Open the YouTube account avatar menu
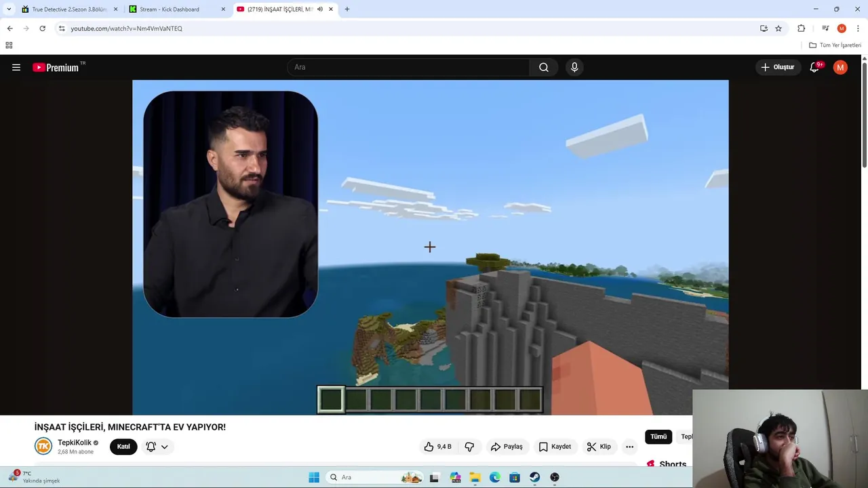This screenshot has width=868, height=488. pos(840,67)
